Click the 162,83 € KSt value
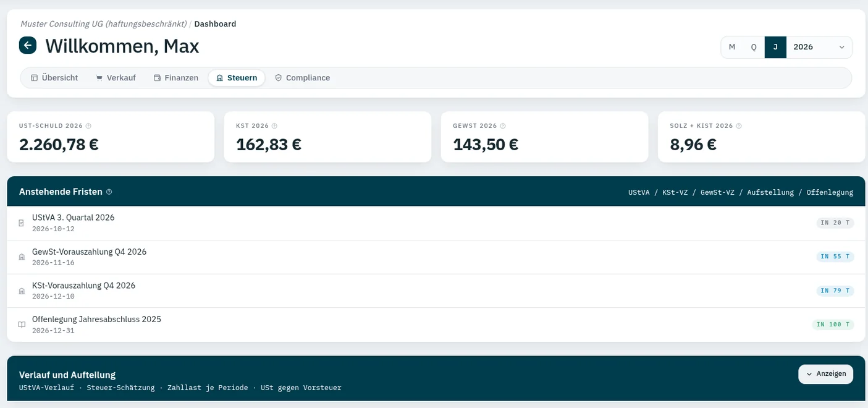Image resolution: width=868 pixels, height=408 pixels. point(269,145)
